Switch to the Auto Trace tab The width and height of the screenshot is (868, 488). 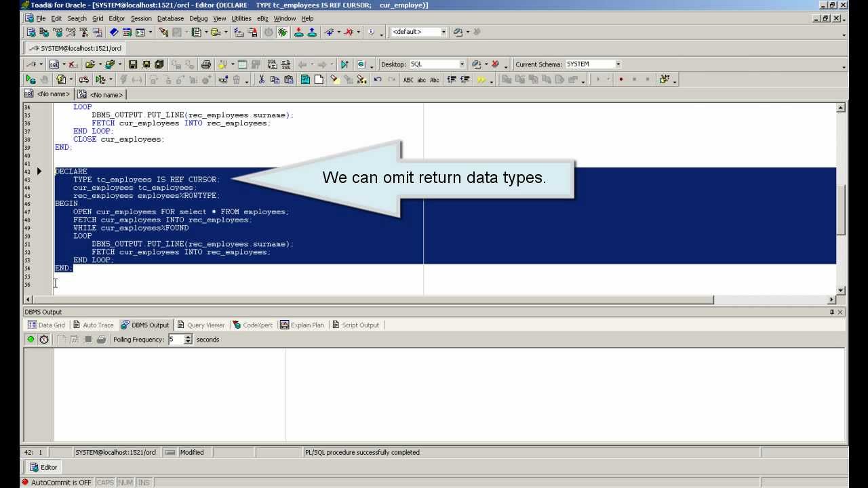[94, 325]
